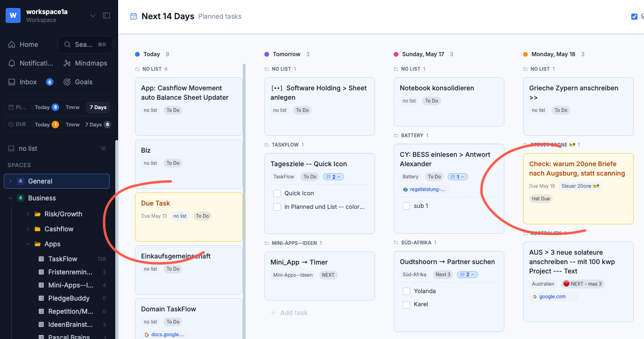Toggle the sidebar panel icon

point(106,15)
